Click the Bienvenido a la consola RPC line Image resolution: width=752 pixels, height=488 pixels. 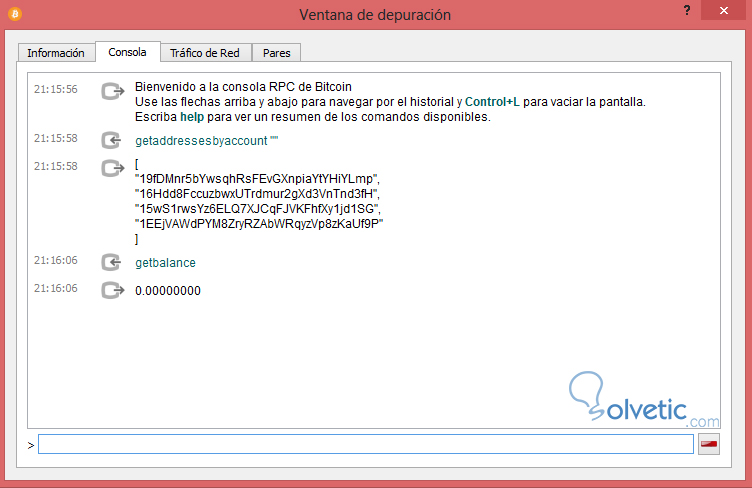click(x=243, y=87)
